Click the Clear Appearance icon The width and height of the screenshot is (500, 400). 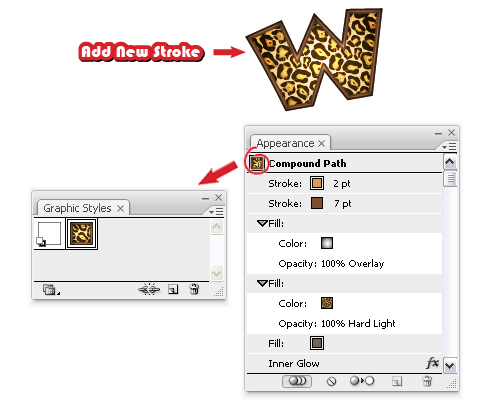coord(331,381)
